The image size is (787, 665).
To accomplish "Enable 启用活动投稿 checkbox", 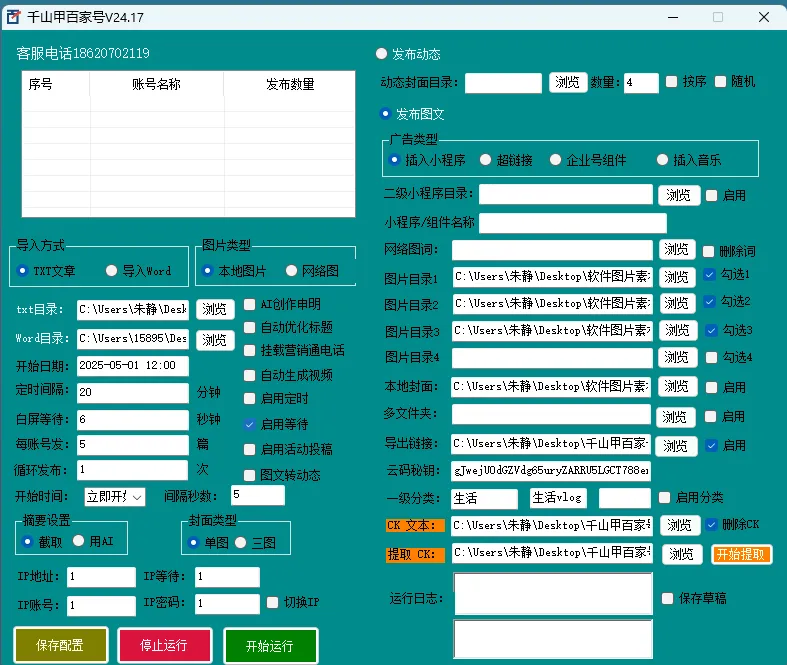I will tap(249, 450).
